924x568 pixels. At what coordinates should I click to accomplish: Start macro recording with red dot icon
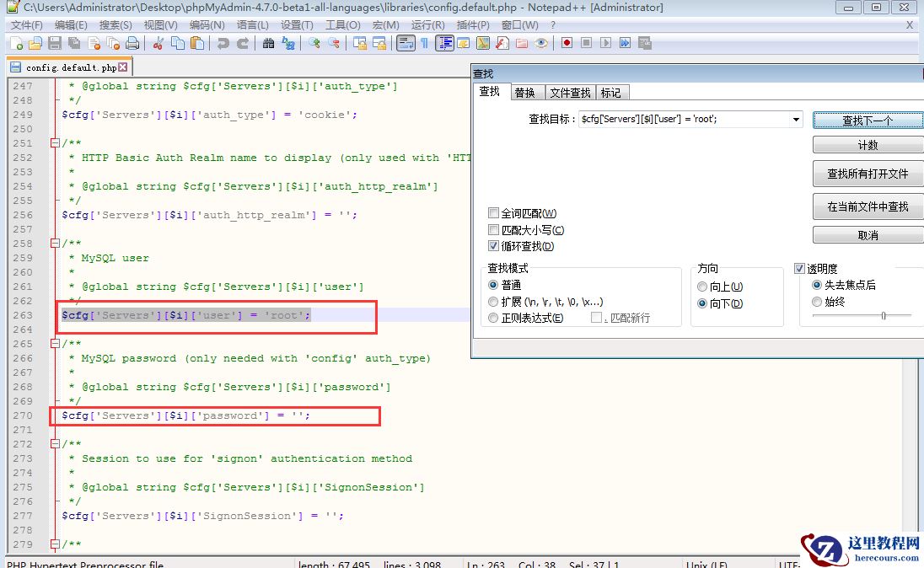(567, 43)
